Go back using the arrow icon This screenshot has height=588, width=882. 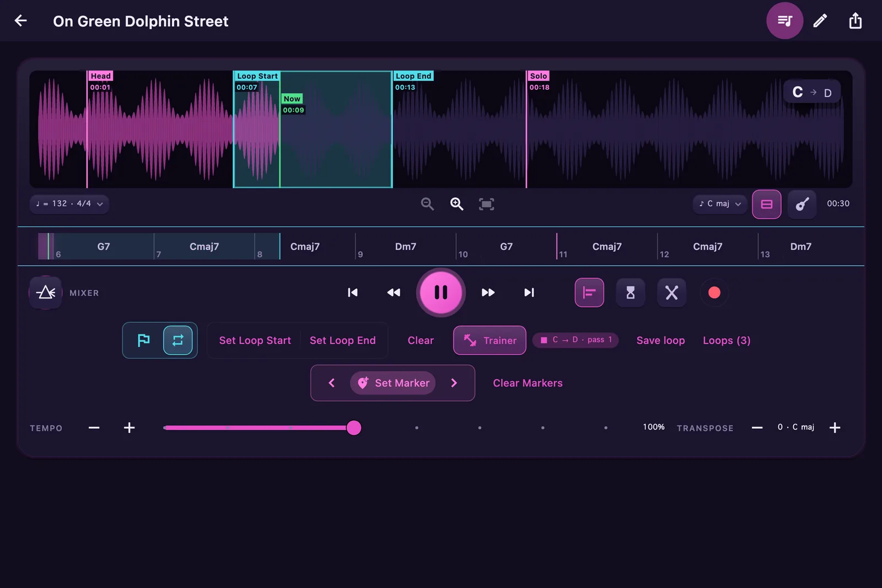tap(20, 21)
